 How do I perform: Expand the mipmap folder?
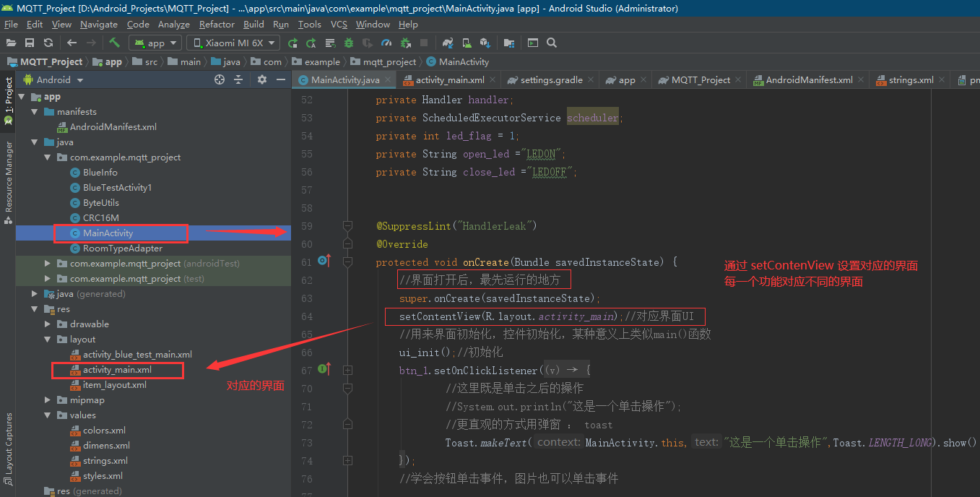pos(48,400)
